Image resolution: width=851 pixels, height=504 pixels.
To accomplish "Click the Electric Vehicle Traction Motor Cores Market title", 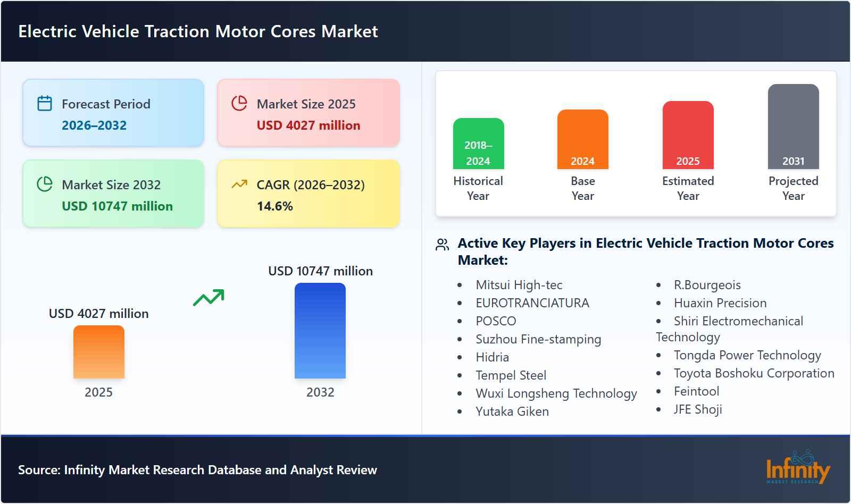I will 198,31.
